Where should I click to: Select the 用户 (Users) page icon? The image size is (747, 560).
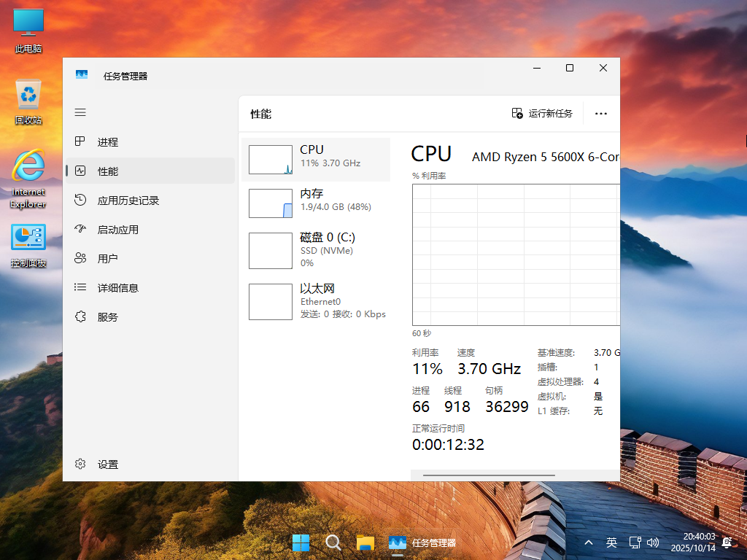click(x=107, y=258)
